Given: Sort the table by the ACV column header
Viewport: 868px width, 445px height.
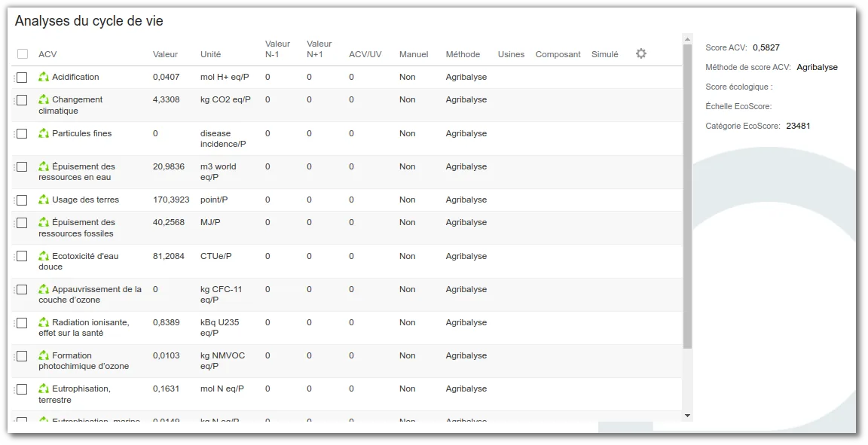Looking at the screenshot, I should coord(47,54).
